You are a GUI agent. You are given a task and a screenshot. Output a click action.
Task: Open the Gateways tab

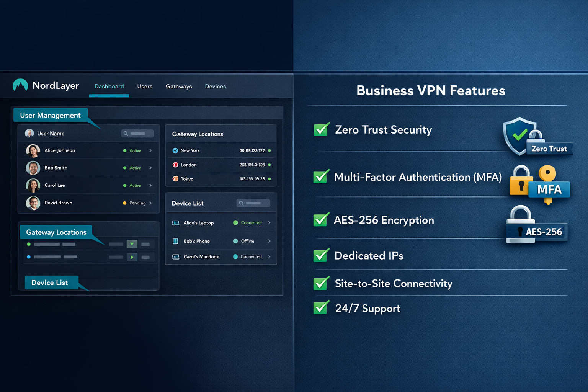(179, 87)
